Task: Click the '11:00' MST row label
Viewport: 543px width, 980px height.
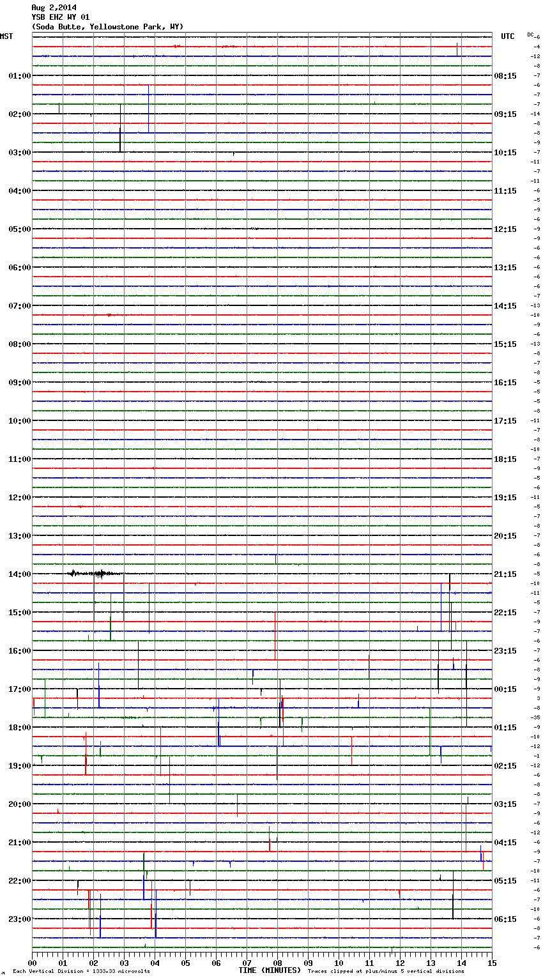Action: (x=20, y=459)
